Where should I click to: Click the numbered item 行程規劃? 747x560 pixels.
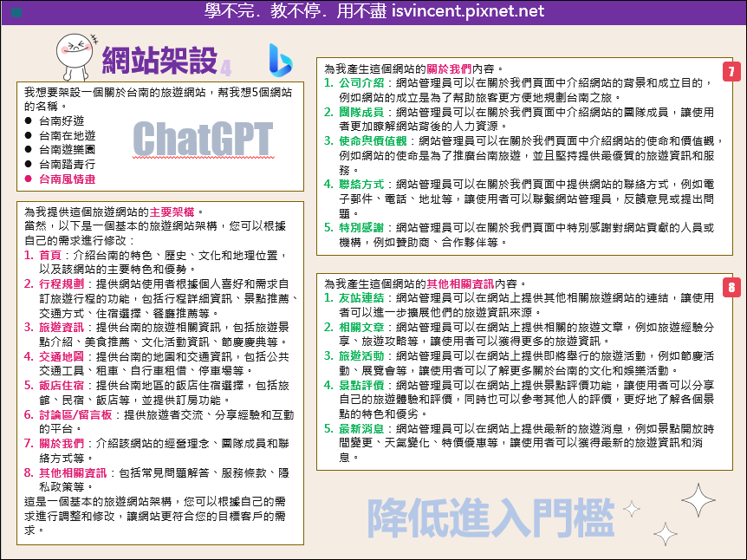coord(62,284)
